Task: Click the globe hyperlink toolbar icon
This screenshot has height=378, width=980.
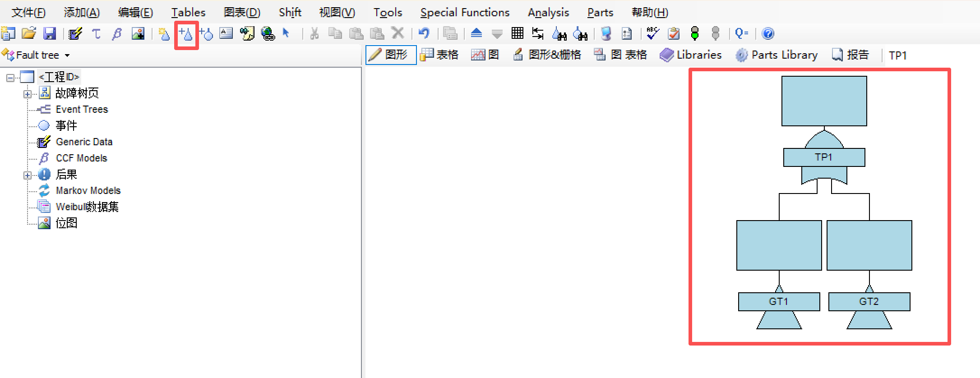Action: coord(268,33)
